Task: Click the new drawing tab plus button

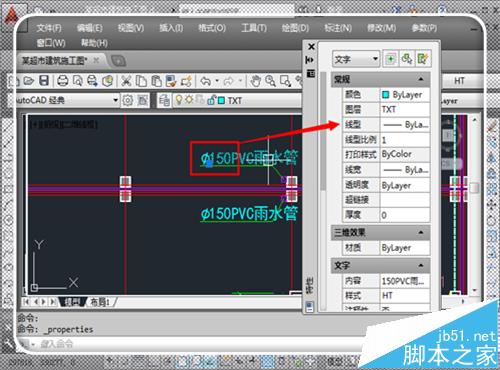Action: click(x=118, y=61)
